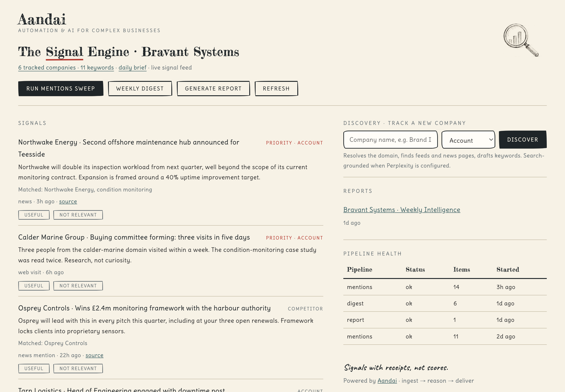Click the Aandai logo heading
Viewport: 565px width, 392px height.
click(x=42, y=19)
